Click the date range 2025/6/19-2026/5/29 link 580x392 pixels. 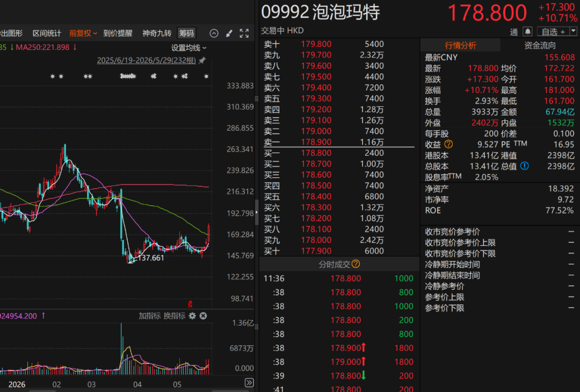[x=147, y=60]
